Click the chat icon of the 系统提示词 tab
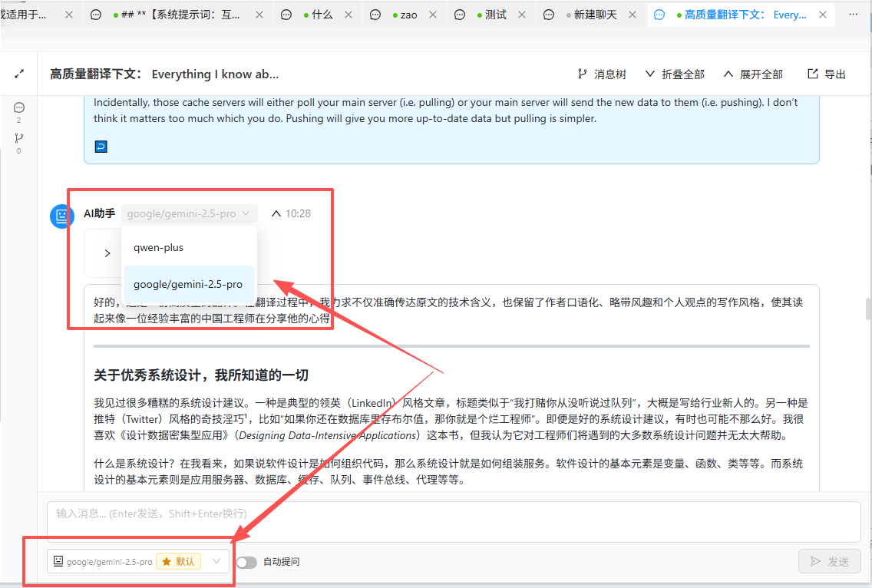The width and height of the screenshot is (872, 588). click(x=96, y=15)
